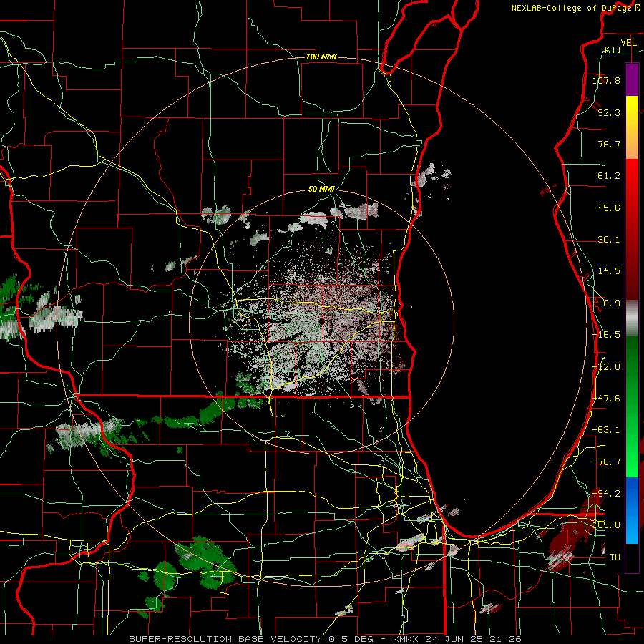Click the 14.5 velocity scale value
This screenshot has width=644, height=644.
point(609,271)
